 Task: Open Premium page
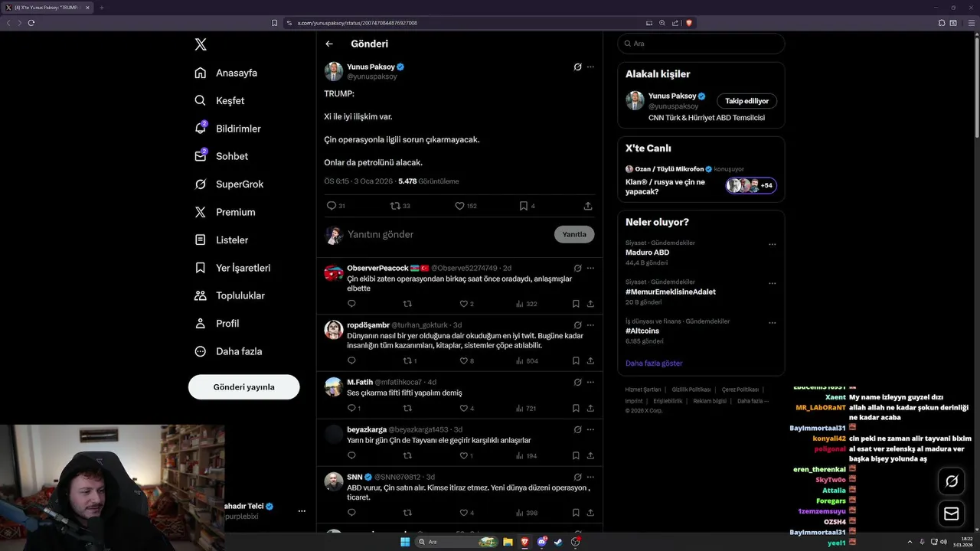tap(225, 212)
